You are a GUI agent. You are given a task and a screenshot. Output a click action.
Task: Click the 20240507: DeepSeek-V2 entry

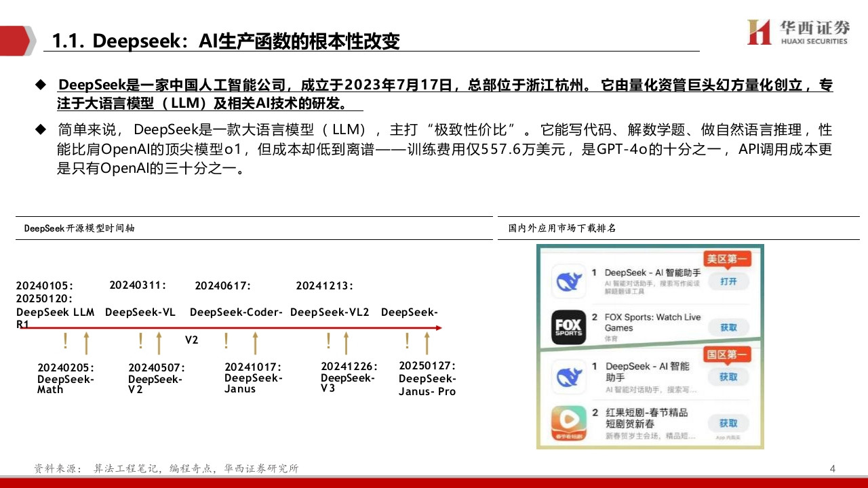tap(157, 379)
